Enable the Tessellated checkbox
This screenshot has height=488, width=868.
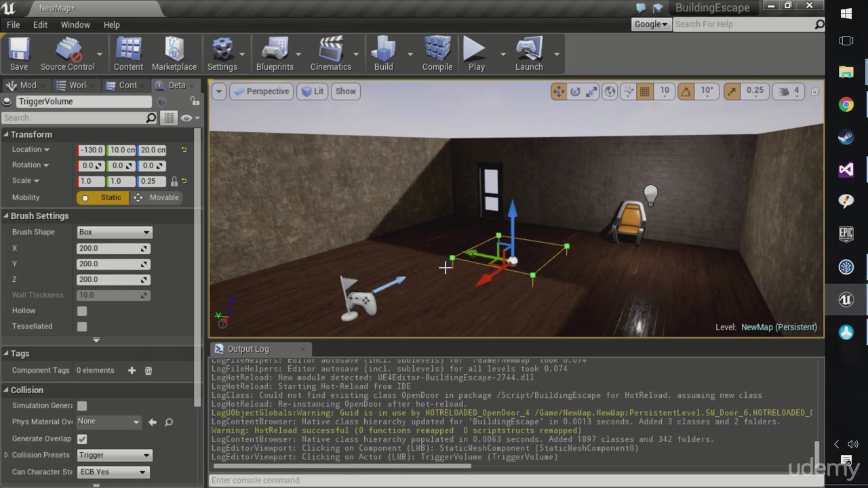tap(82, 326)
